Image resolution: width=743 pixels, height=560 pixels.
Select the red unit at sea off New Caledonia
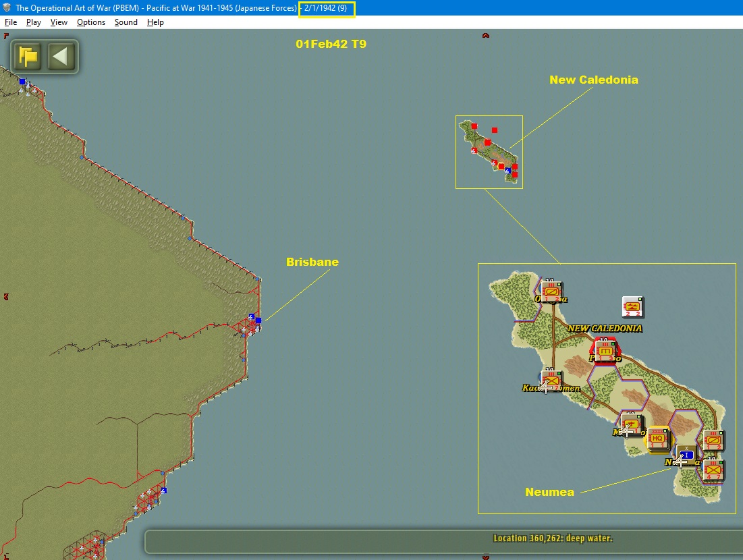(495, 130)
